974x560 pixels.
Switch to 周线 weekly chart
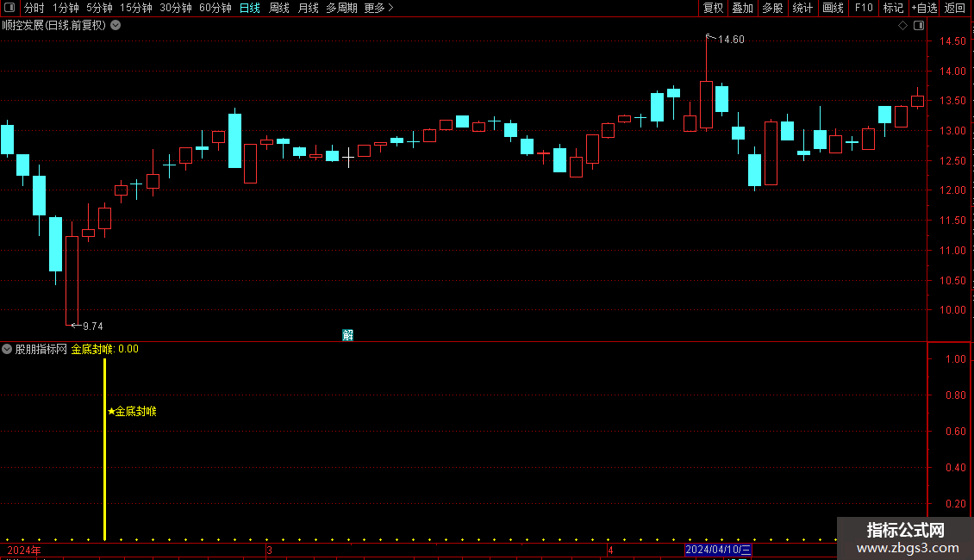point(279,8)
